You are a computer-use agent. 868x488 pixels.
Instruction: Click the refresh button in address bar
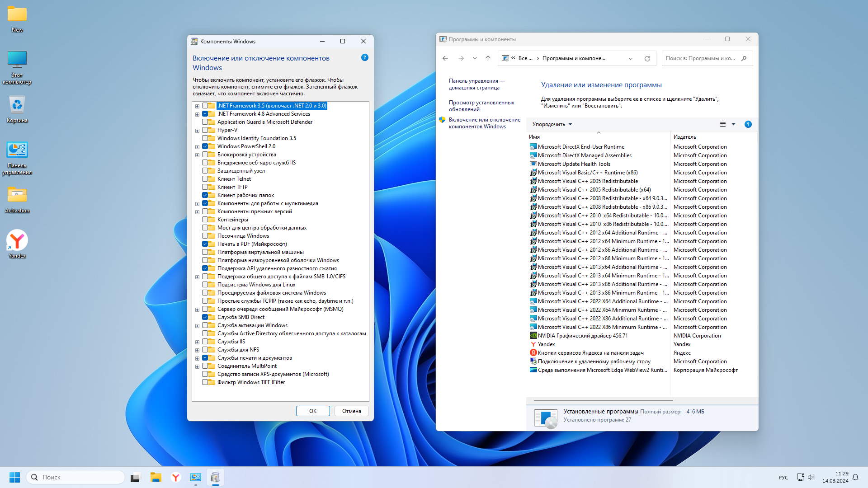[x=647, y=58]
